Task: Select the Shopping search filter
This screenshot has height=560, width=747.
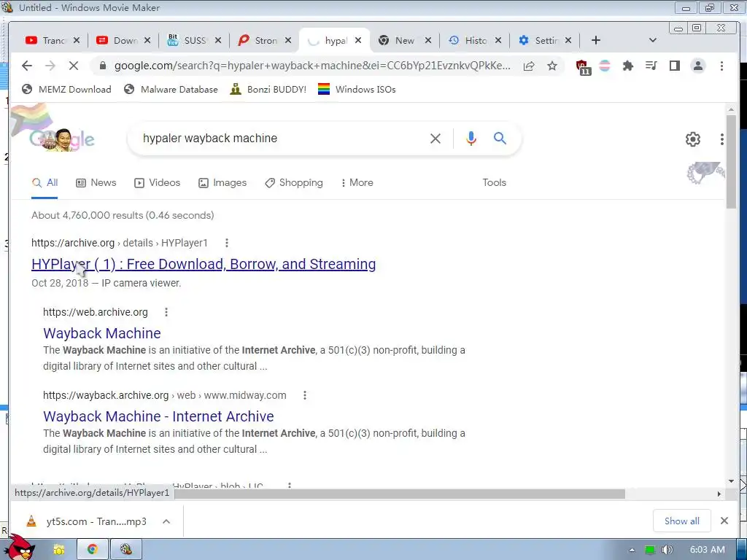Action: point(294,183)
